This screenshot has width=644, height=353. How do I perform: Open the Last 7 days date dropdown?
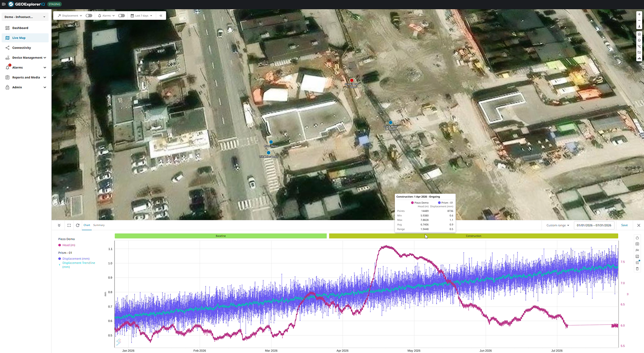pyautogui.click(x=141, y=15)
